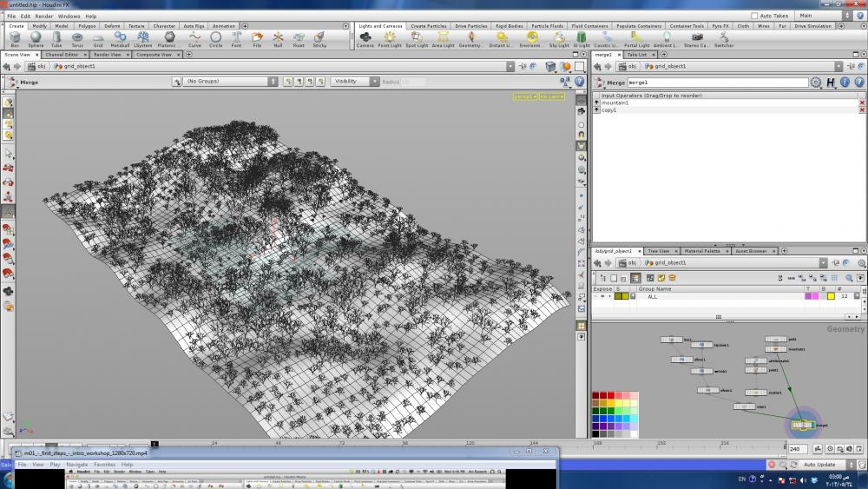This screenshot has width=868, height=489.
Task: Create an L-System from the shelf
Action: pyautogui.click(x=142, y=39)
